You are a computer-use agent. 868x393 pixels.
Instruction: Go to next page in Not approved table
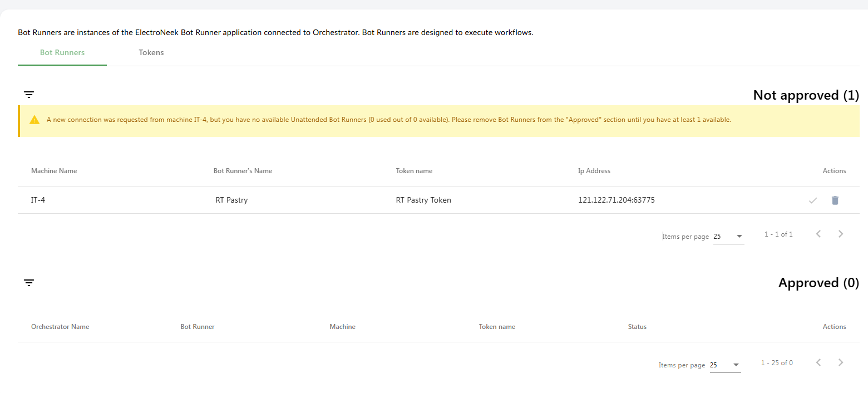[841, 234]
